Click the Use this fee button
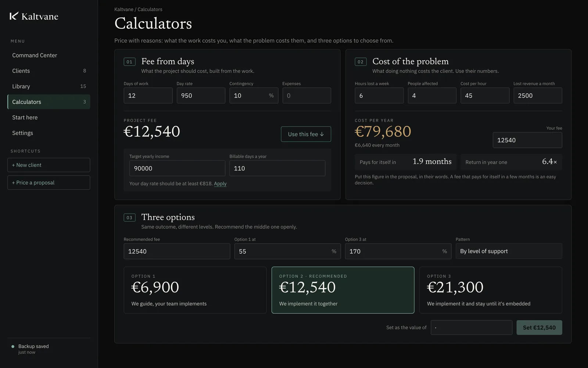 click(306, 134)
